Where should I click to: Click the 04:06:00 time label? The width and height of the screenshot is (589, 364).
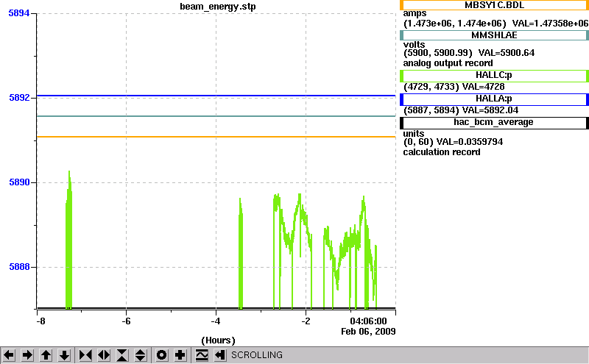click(368, 321)
